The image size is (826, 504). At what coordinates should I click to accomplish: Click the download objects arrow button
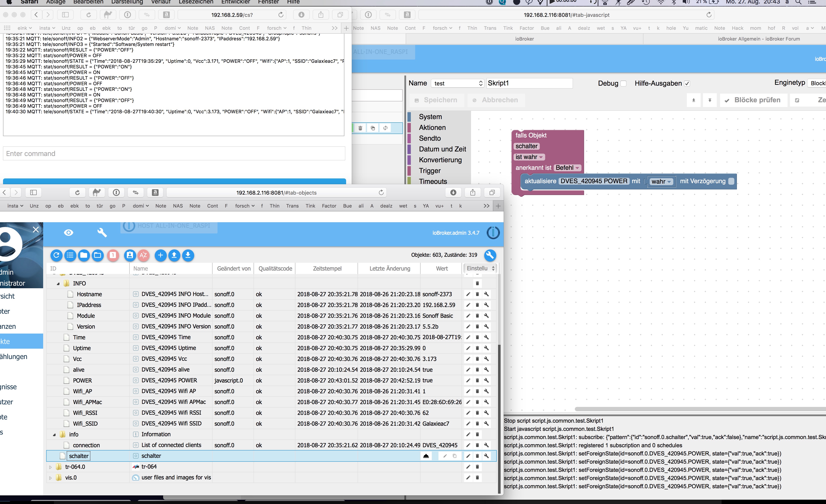(188, 255)
